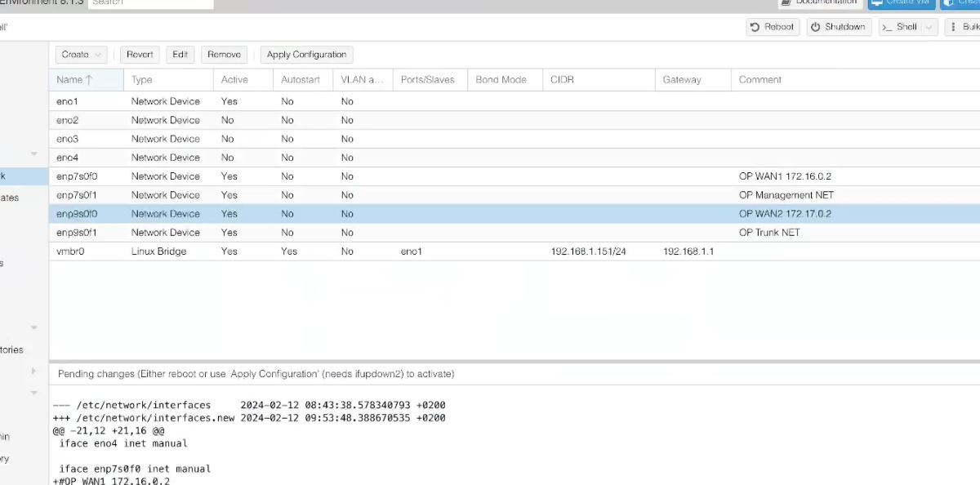
Task: Open Documentation from the top bar
Action: point(818,3)
